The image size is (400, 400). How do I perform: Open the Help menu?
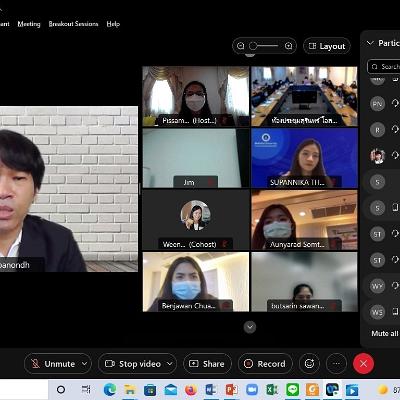[113, 24]
